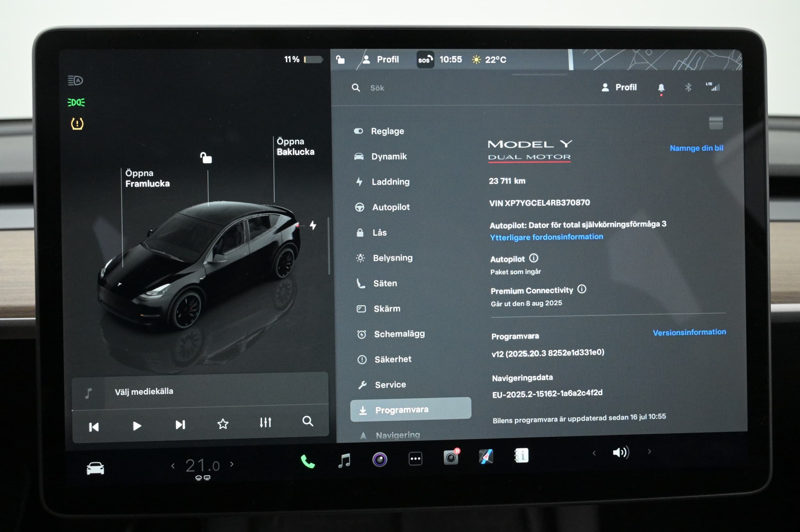
Task: Open media search magnifier icon
Action: tap(308, 421)
